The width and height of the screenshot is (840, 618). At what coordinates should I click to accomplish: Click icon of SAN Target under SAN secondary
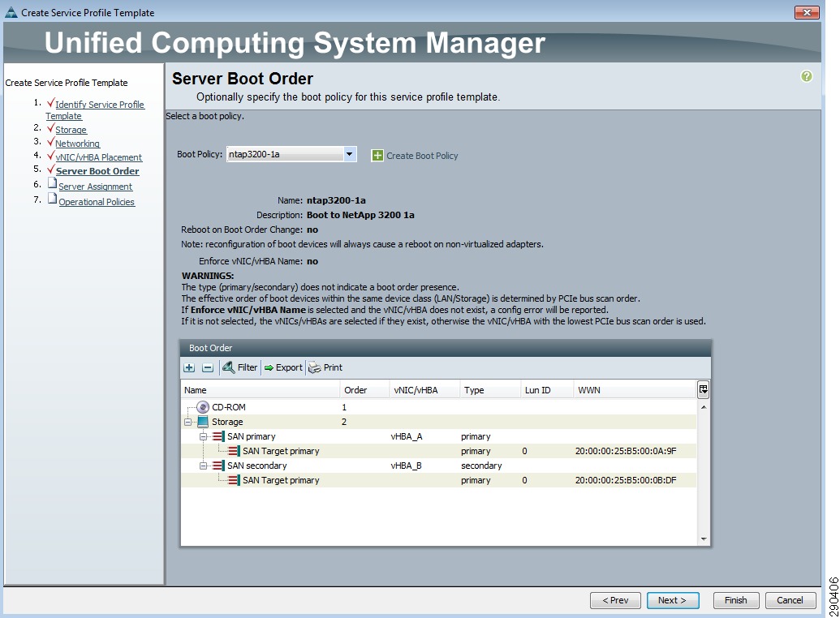234,480
